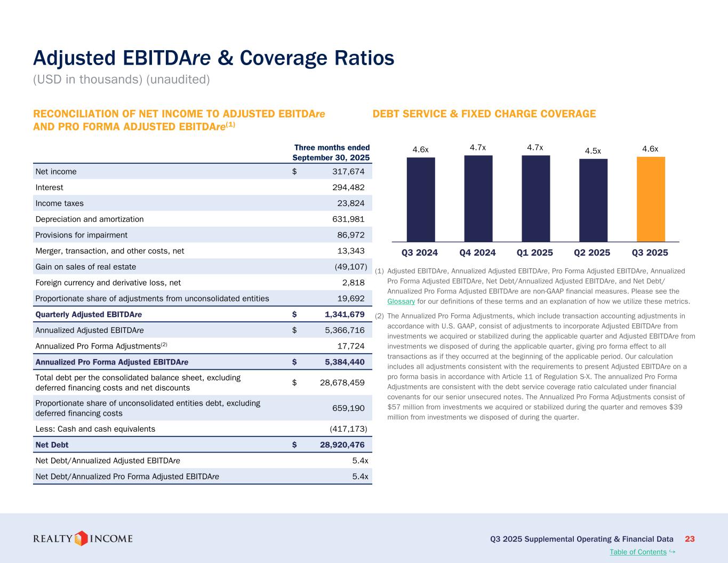The height and width of the screenshot is (563, 728).
Task: Click the Net Debt total row
Action: [202, 445]
